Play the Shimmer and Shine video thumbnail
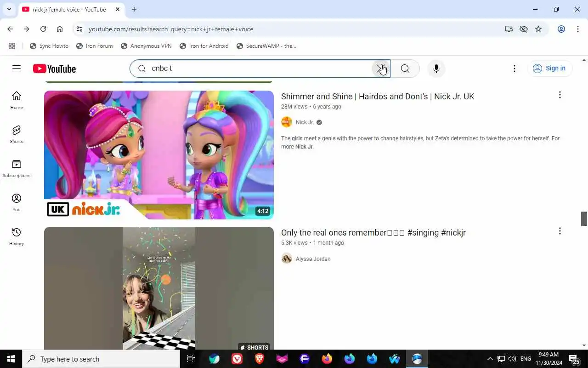 click(159, 155)
